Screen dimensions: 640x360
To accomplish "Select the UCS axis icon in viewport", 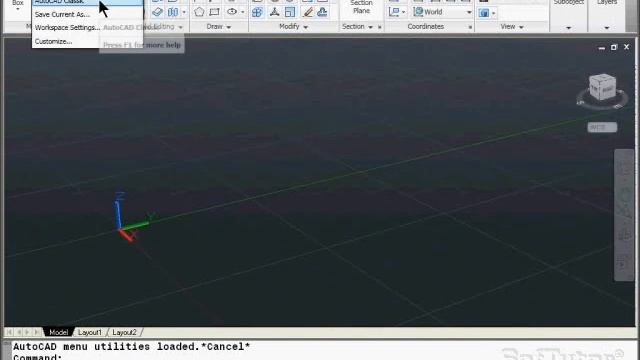I will pos(133,218).
